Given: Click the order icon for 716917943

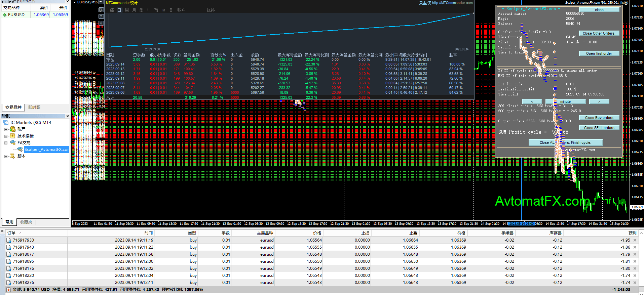Looking at the screenshot, I should [x=9, y=247].
